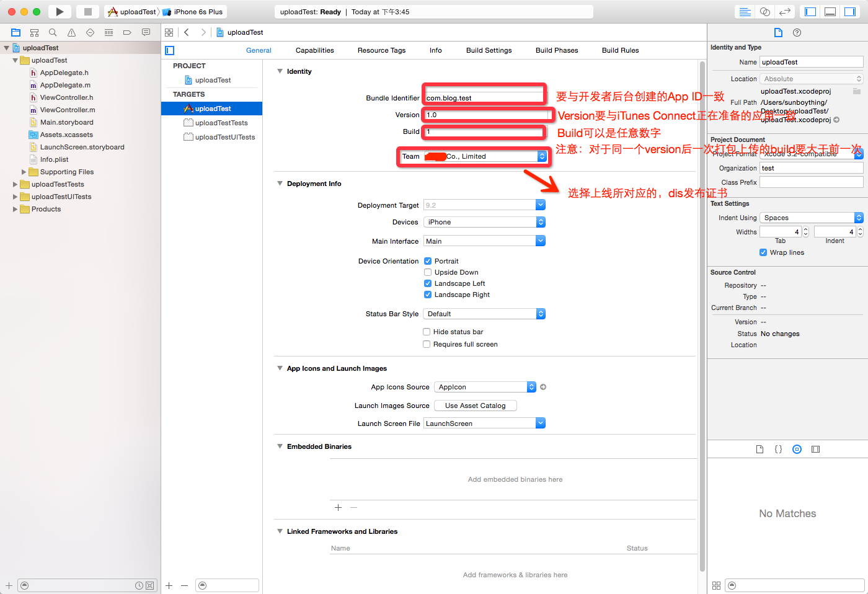This screenshot has height=594, width=868.
Task: Open related items grid menu
Action: pos(169,32)
